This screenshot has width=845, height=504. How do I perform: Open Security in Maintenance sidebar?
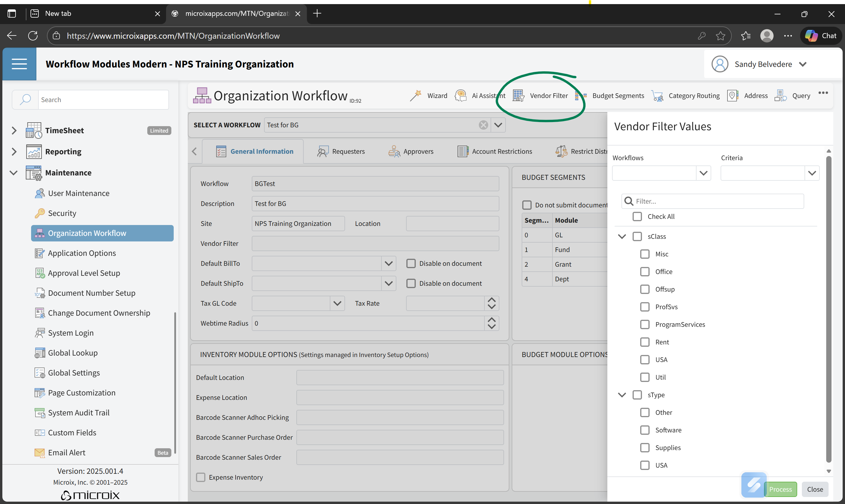pyautogui.click(x=62, y=213)
